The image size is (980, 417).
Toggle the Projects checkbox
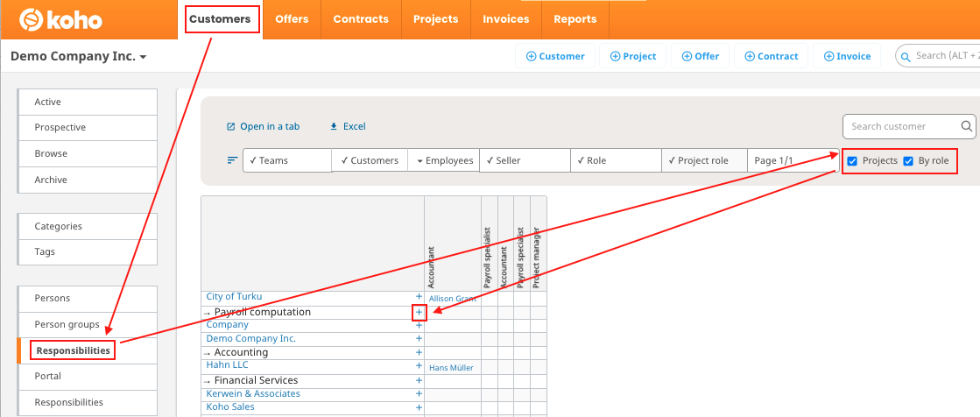(x=852, y=161)
